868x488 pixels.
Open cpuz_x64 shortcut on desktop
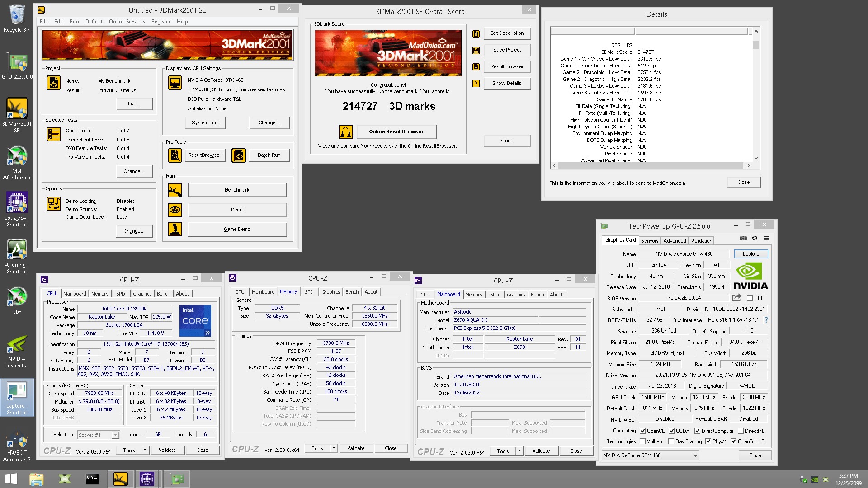pyautogui.click(x=17, y=209)
